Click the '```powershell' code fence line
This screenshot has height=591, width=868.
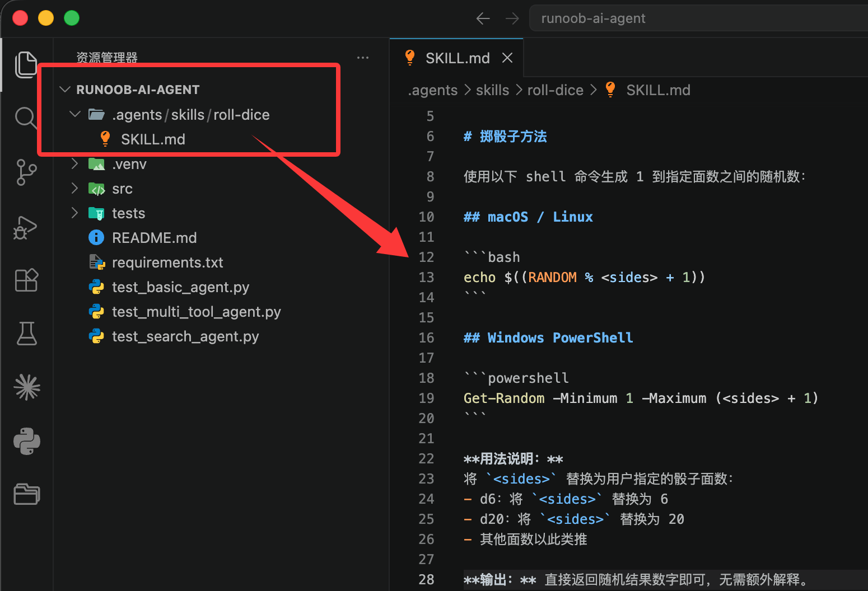point(516,378)
